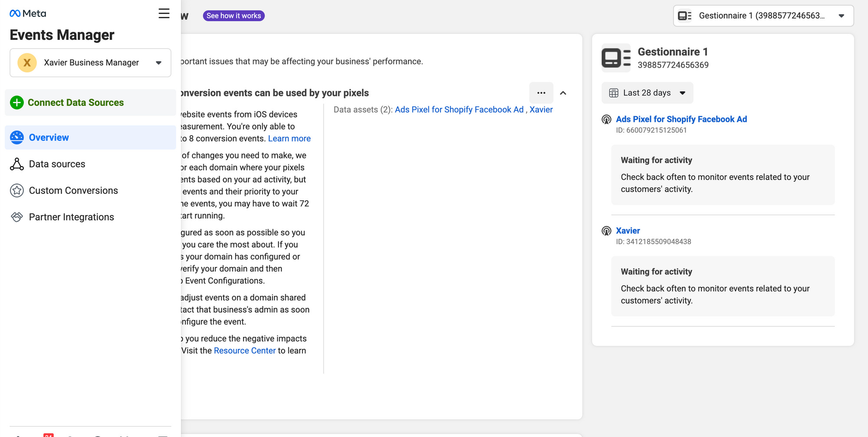Collapse sidebar with the hamburger menu icon
868x437 pixels.
tap(164, 13)
